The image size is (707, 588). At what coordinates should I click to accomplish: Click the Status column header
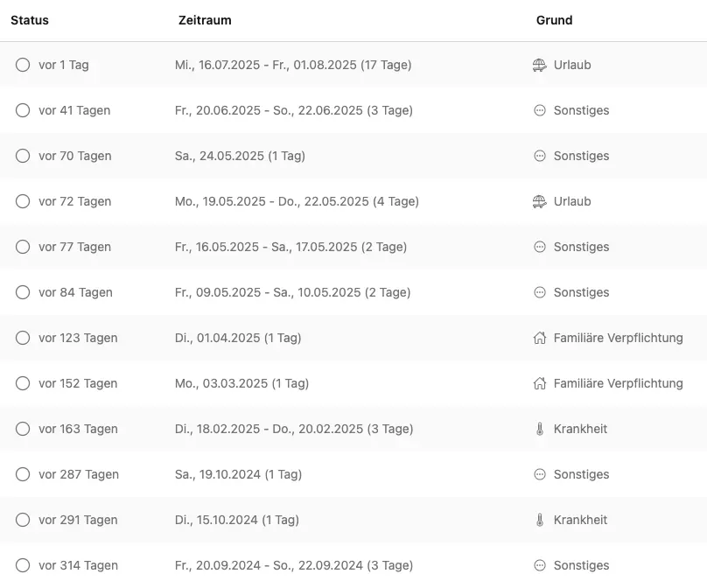[30, 20]
